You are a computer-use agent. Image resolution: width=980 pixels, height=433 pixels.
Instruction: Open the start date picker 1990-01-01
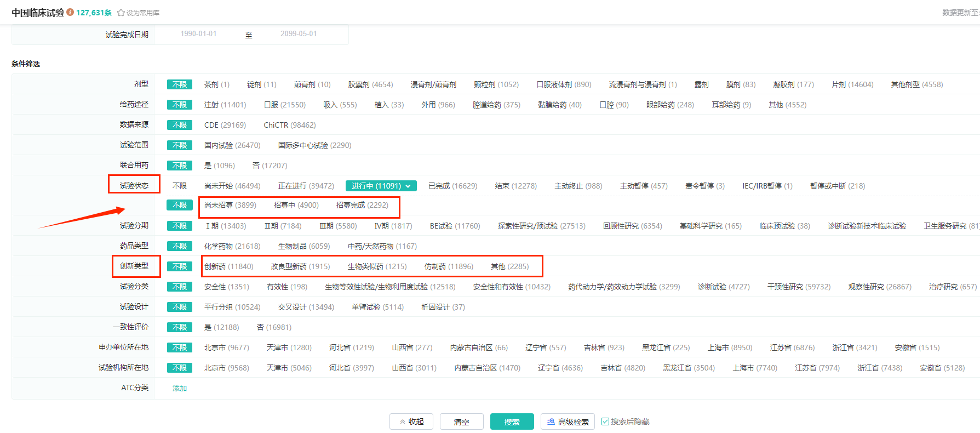(198, 34)
